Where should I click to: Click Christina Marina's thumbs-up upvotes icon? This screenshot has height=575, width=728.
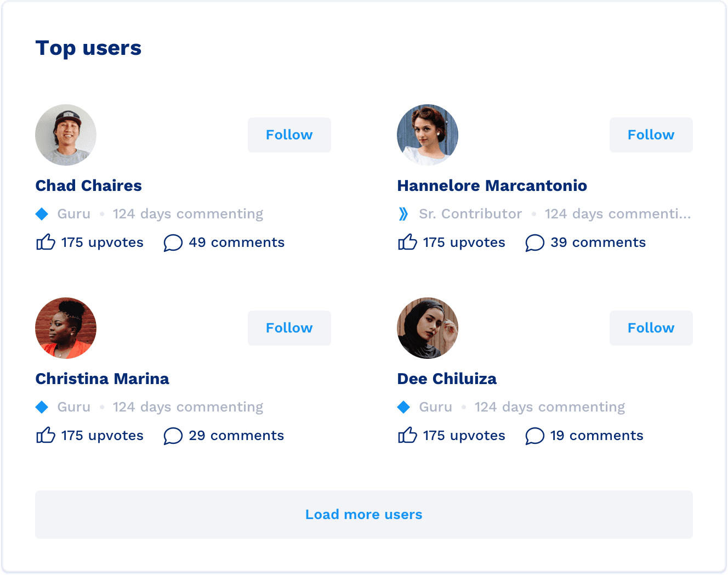pos(46,435)
